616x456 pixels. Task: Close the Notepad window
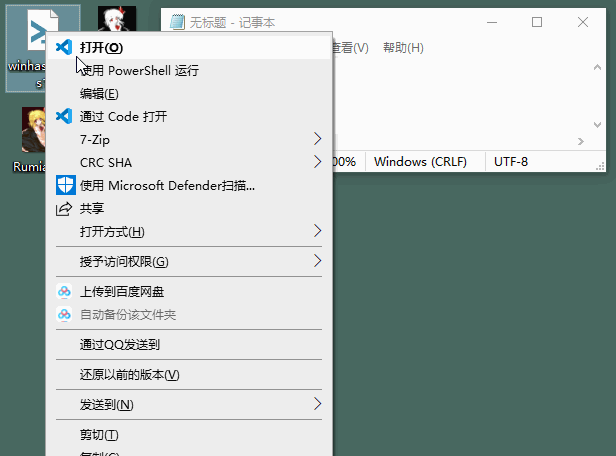(583, 22)
